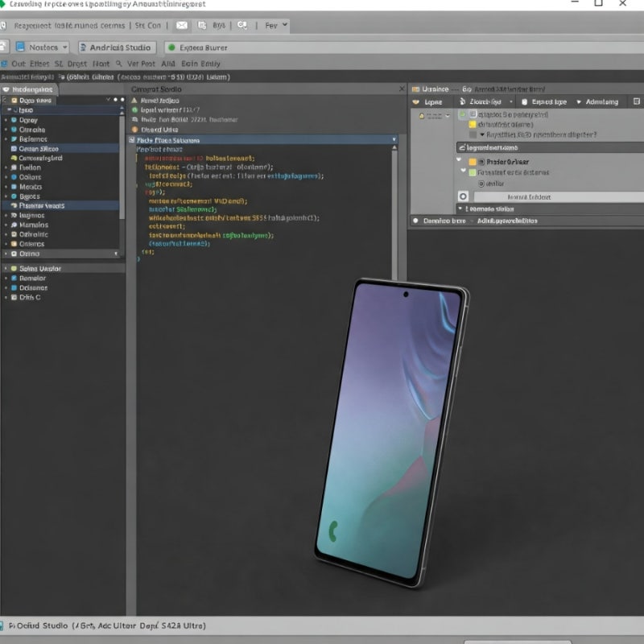644x644 pixels.
Task: Click the layout icon at the right panel's toolbar end
Action: pyautogui.click(x=637, y=101)
